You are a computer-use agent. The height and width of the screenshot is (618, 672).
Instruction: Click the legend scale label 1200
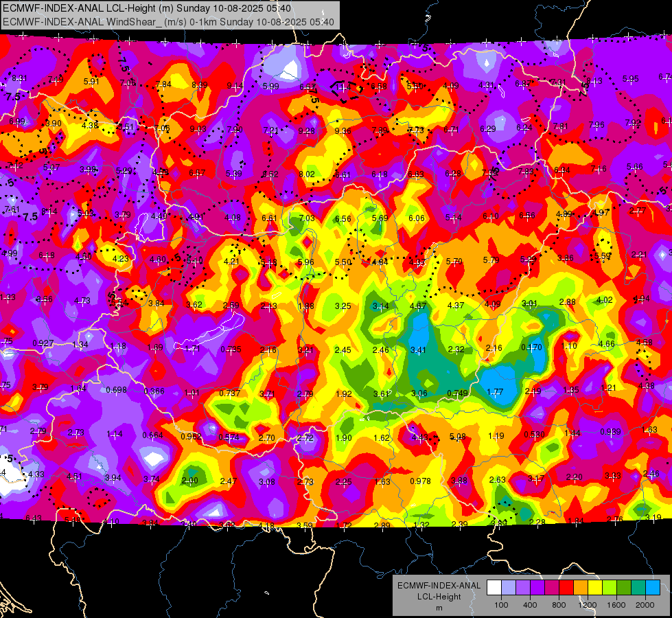click(x=588, y=605)
